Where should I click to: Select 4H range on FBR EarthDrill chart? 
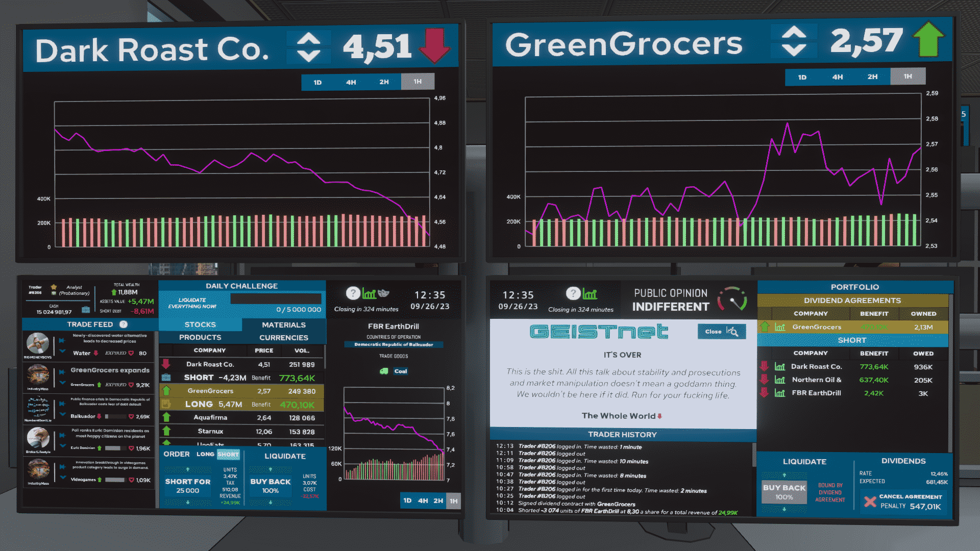423,500
